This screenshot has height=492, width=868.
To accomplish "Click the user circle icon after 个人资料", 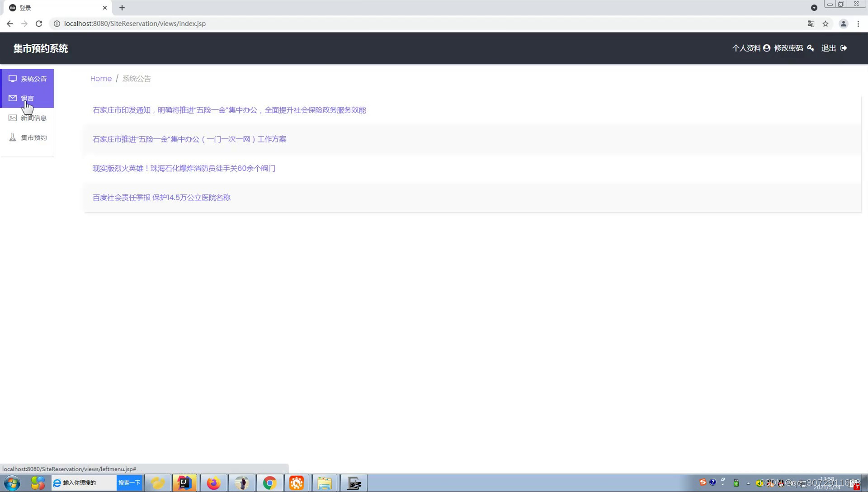I will (767, 48).
